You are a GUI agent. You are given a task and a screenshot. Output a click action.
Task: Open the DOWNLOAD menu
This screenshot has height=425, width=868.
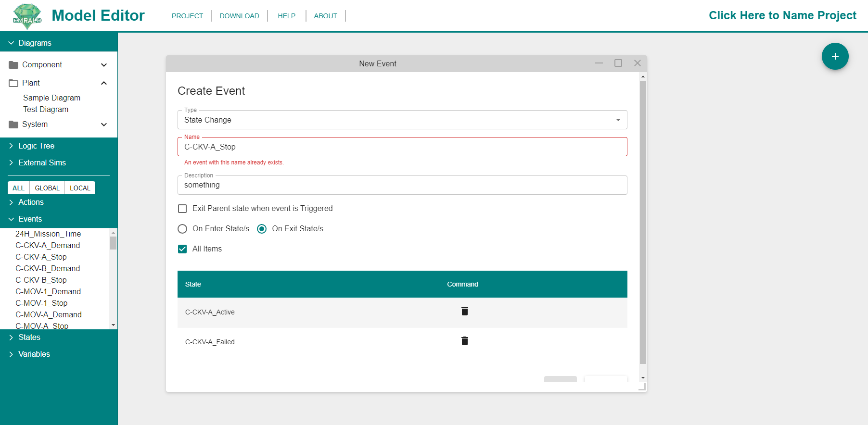click(x=239, y=16)
